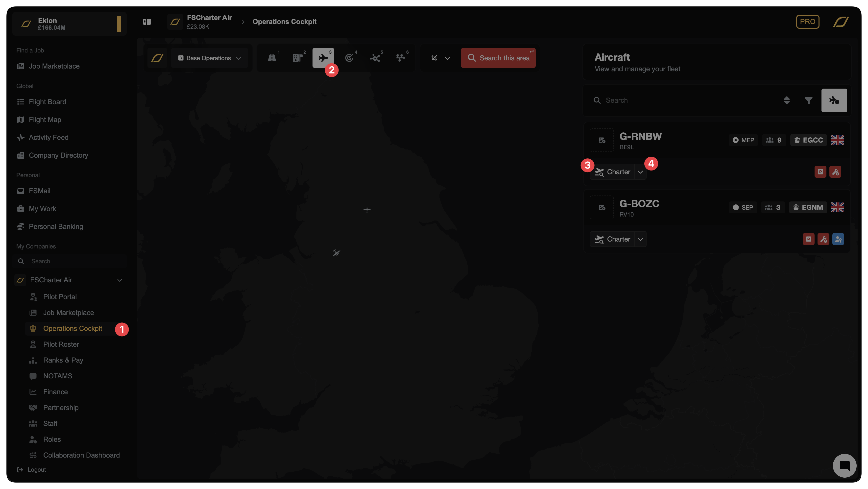Screen dimensions: 868x489
Task: Toggle the sidebar panel icon
Action: pyautogui.click(x=147, y=22)
